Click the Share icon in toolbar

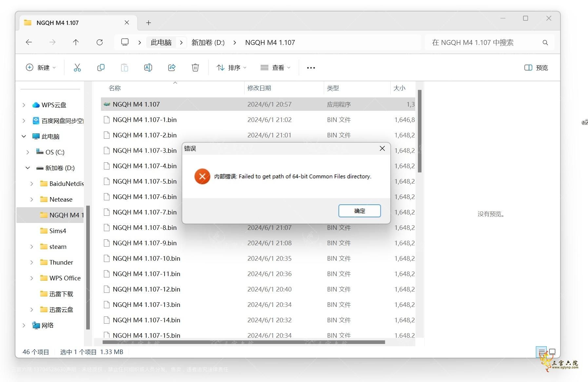click(x=171, y=68)
